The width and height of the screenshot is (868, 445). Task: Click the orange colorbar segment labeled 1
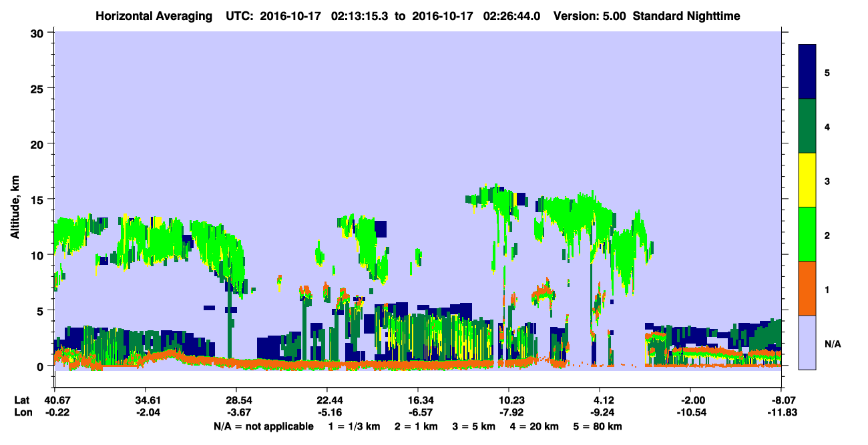807,288
